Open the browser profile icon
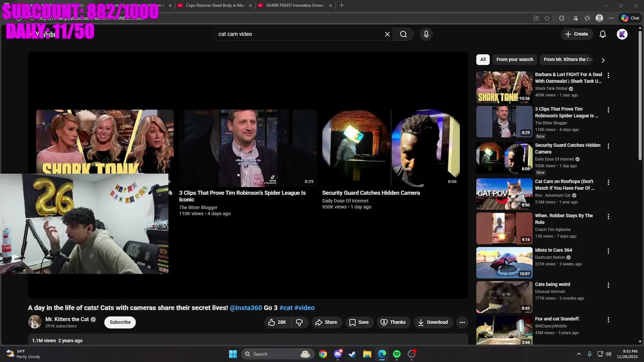The width and height of the screenshot is (644, 362). tap(599, 18)
